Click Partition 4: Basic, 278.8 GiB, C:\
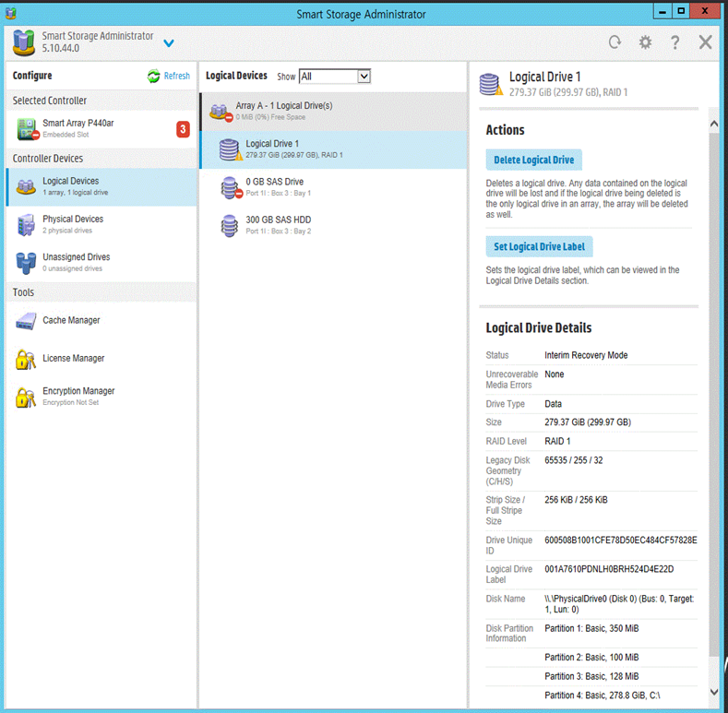728x713 pixels. point(603,695)
